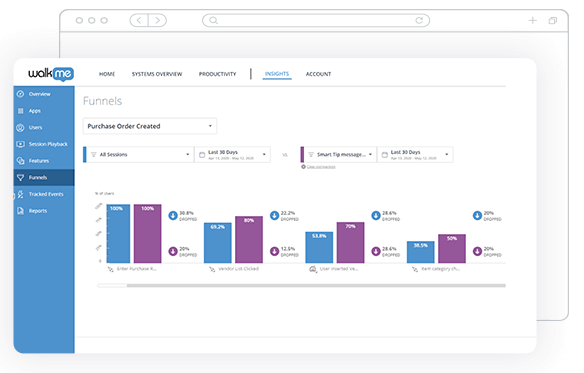Click the purple 12.5% dropped arrow icon

(x=274, y=251)
